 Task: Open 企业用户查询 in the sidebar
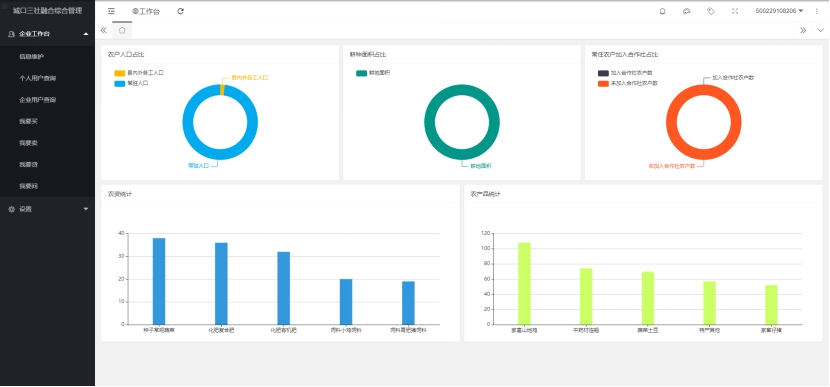(38, 100)
